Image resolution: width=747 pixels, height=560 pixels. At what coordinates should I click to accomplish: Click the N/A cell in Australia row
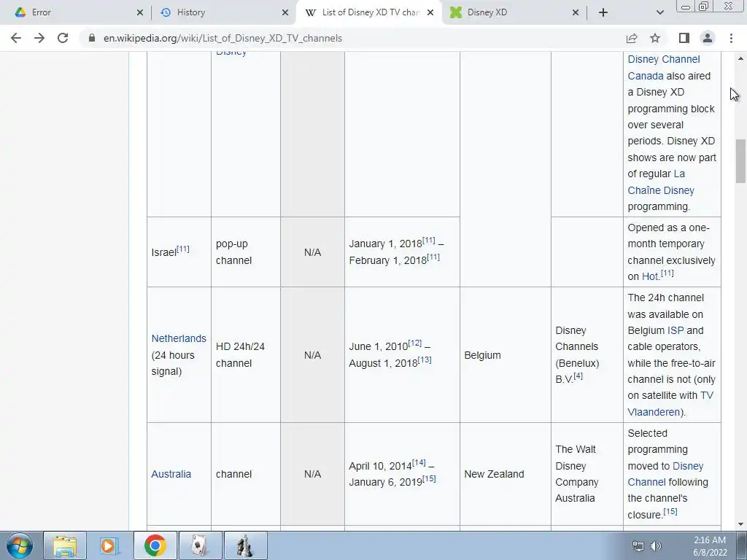tap(312, 474)
